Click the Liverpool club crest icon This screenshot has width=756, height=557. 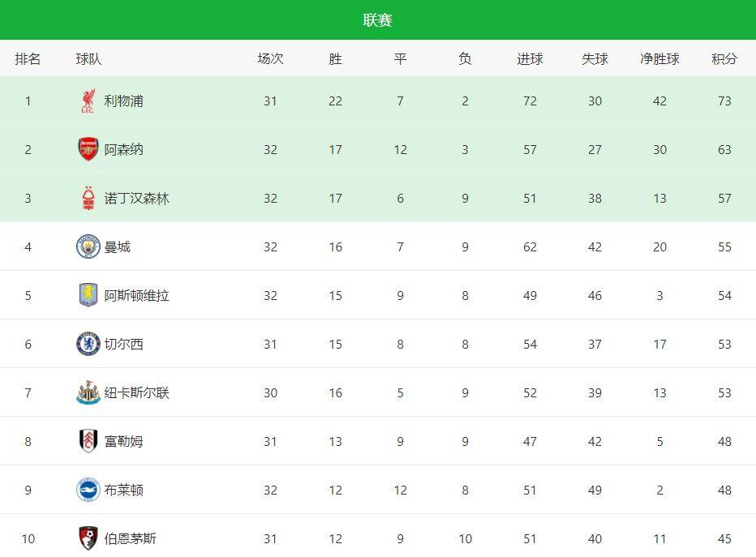[88, 101]
